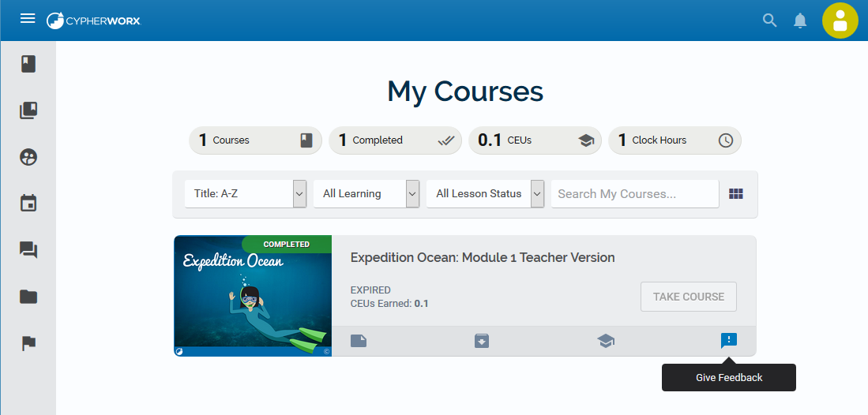Open the chat bubbles sidebar icon
868x415 pixels.
click(28, 250)
